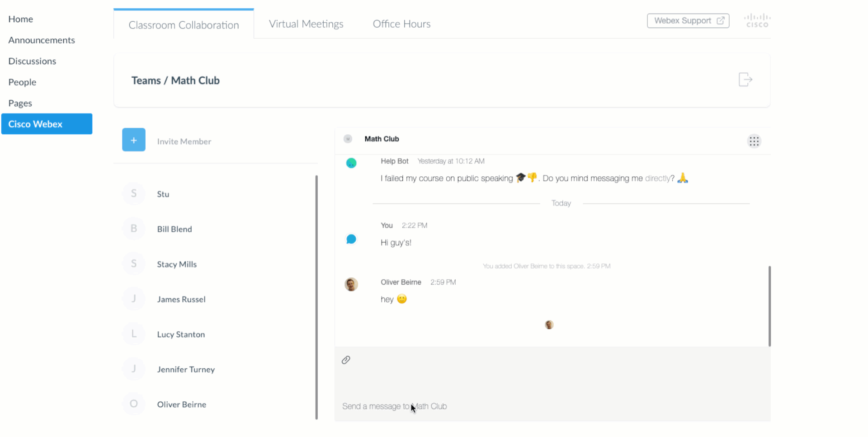Select Cisco Webex in the sidebar
Viewport: 868px width, 437px height.
[x=47, y=124]
